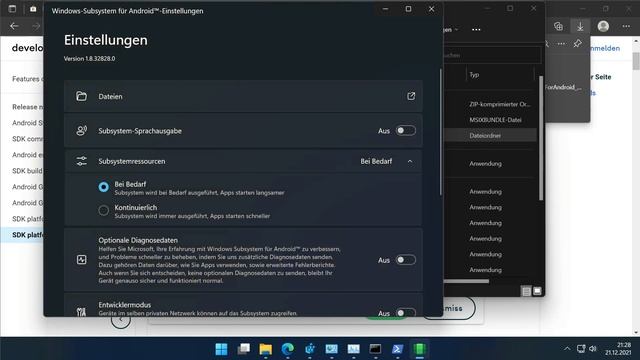Screen dimensions: 640x360
Task: Switch File Explorer to details view icon
Action: pyautogui.click(x=526, y=291)
